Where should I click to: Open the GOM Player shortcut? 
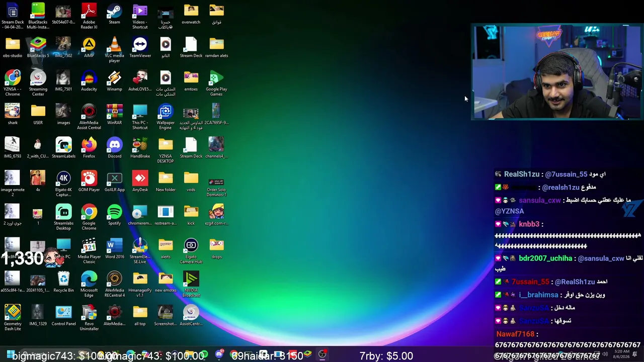click(89, 182)
